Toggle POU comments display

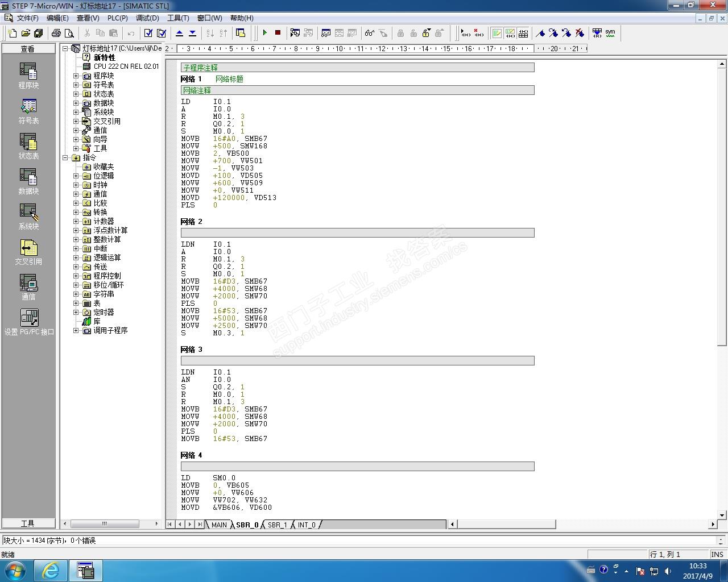[497, 33]
